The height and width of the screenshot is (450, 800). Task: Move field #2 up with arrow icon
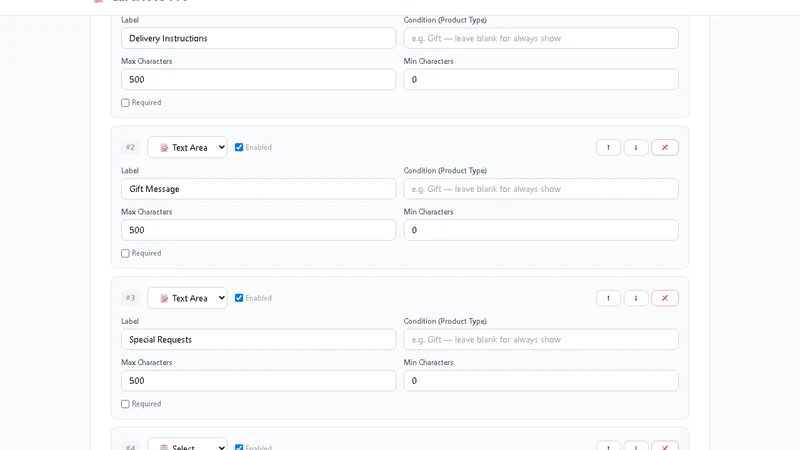(608, 147)
